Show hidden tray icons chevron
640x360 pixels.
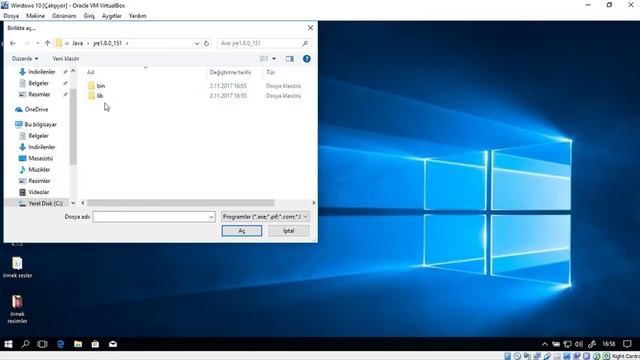click(544, 344)
